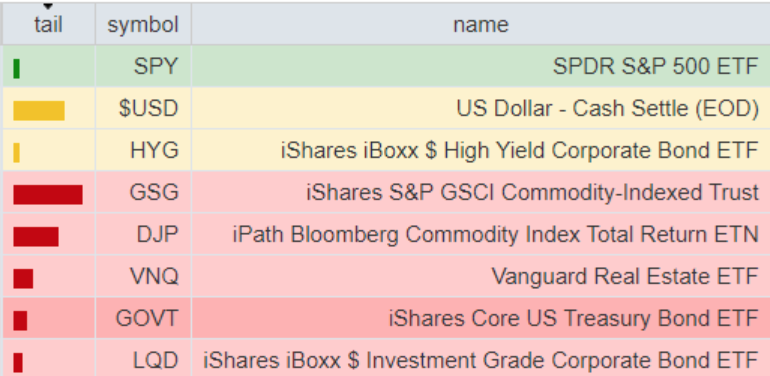Click the long red tail bar for GSG

pos(48,195)
